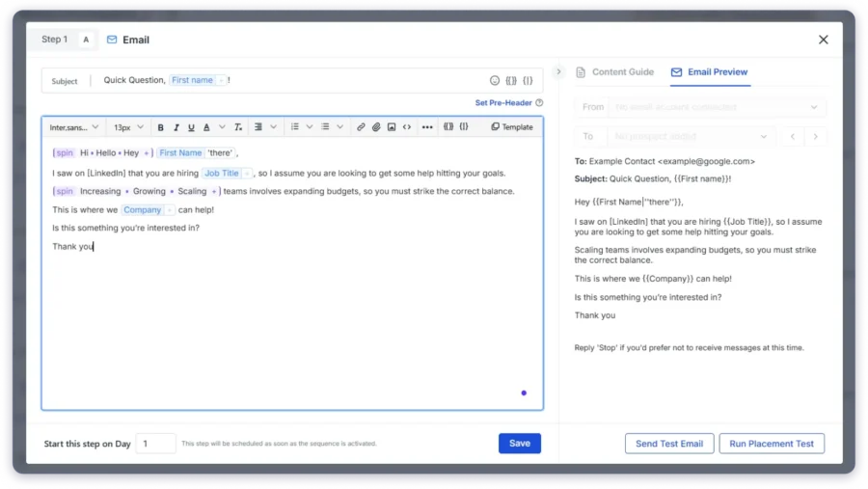Switch to the Email Preview tab

pos(710,72)
